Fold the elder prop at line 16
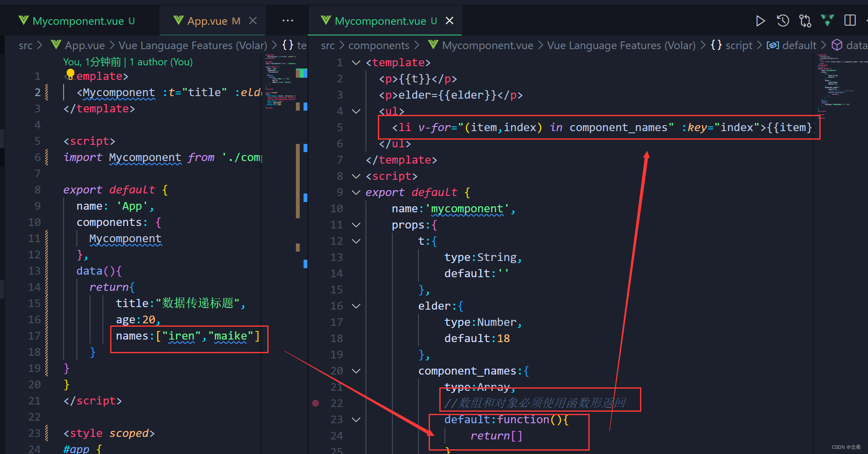This screenshot has width=868, height=454. (x=356, y=306)
